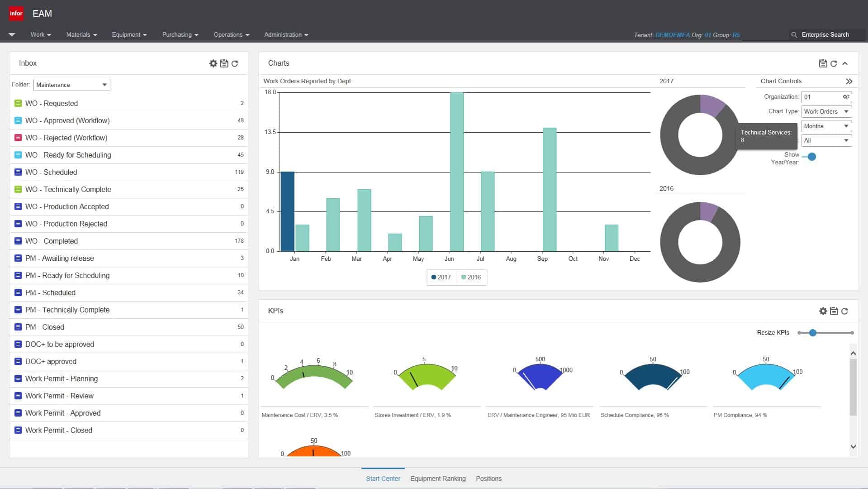
Task: Open Work Permit - Approved entry
Action: click(x=129, y=413)
